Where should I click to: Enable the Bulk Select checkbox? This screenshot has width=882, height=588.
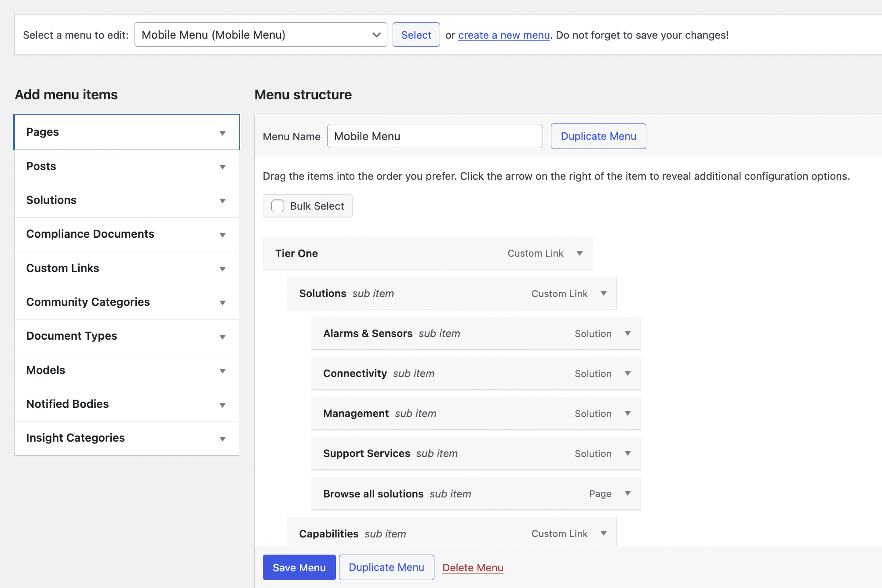(x=277, y=206)
